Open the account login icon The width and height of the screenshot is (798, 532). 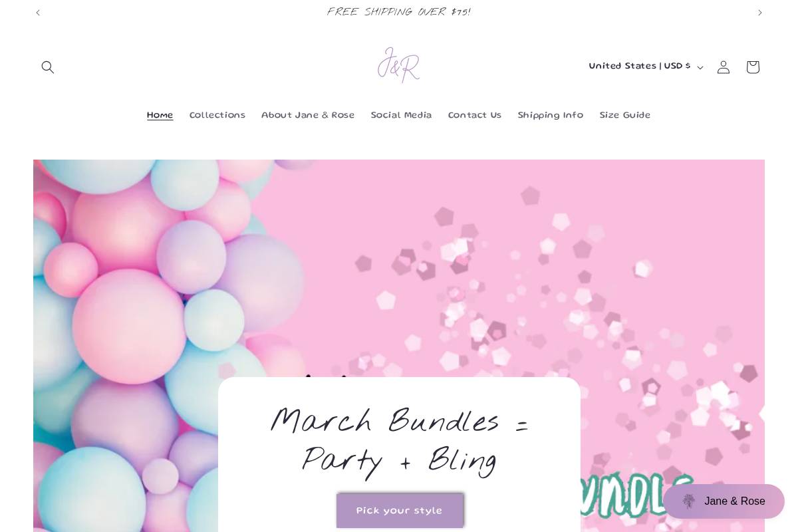pos(724,67)
